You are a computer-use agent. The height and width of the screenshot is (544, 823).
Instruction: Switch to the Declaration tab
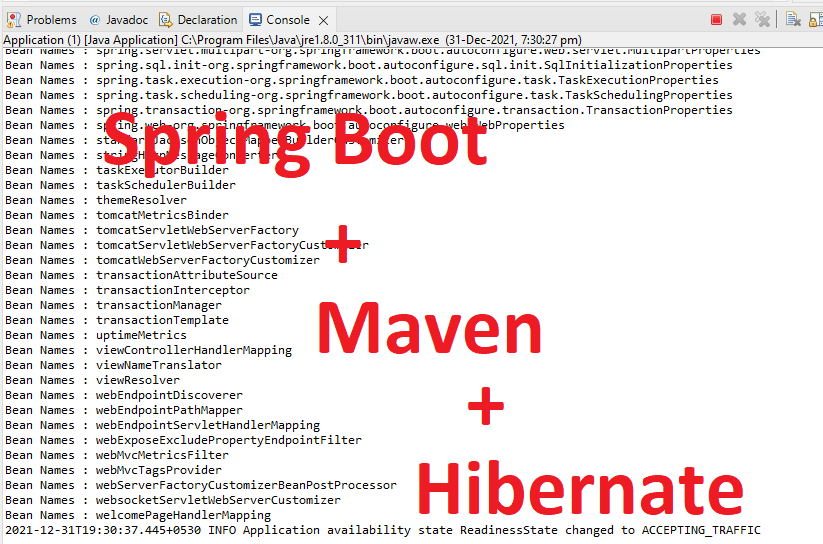198,20
